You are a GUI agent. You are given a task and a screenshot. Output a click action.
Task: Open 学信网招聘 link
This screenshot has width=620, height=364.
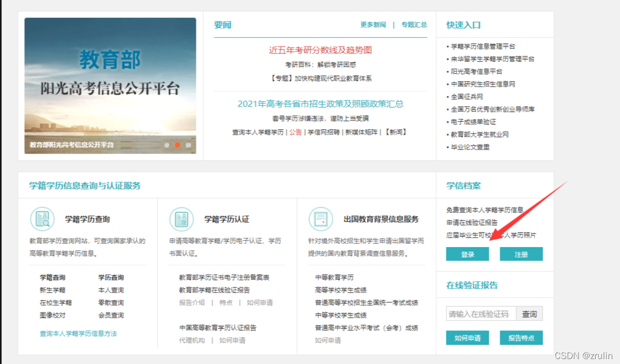click(324, 132)
